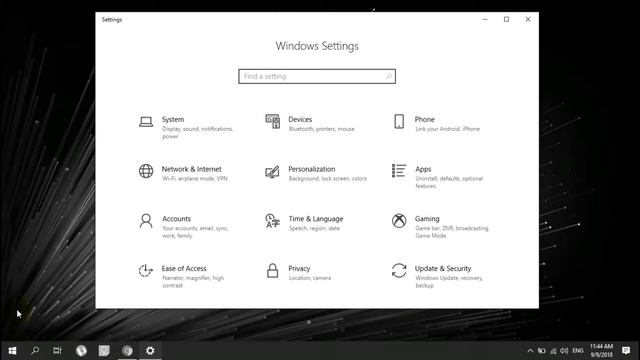The width and height of the screenshot is (640, 360).
Task: Minimize the Settings window
Action: tap(485, 19)
